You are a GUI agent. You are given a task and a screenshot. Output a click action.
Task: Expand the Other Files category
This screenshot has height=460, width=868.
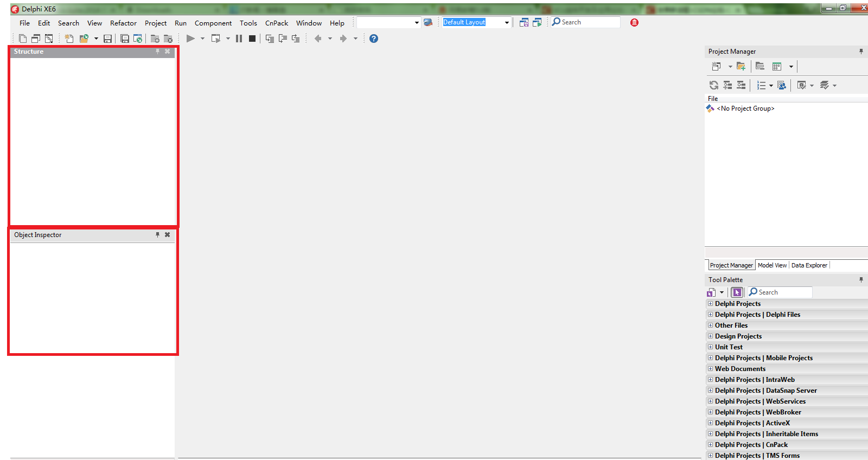point(710,325)
